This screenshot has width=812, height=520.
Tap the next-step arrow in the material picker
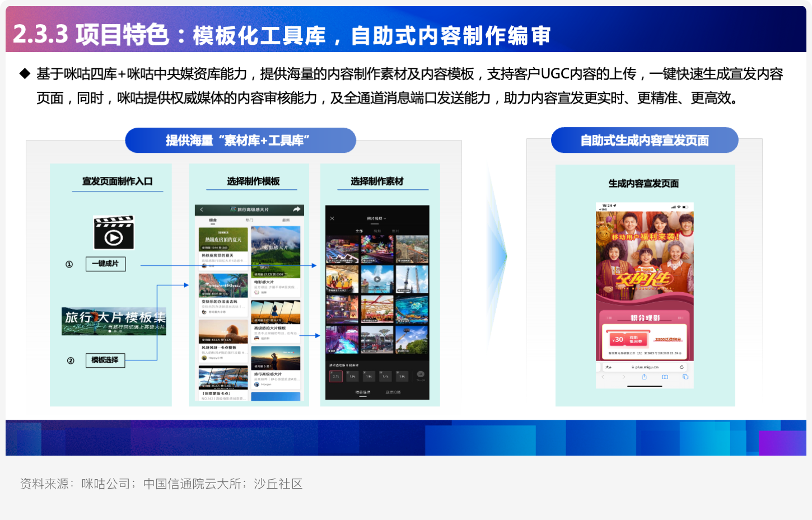(x=421, y=374)
